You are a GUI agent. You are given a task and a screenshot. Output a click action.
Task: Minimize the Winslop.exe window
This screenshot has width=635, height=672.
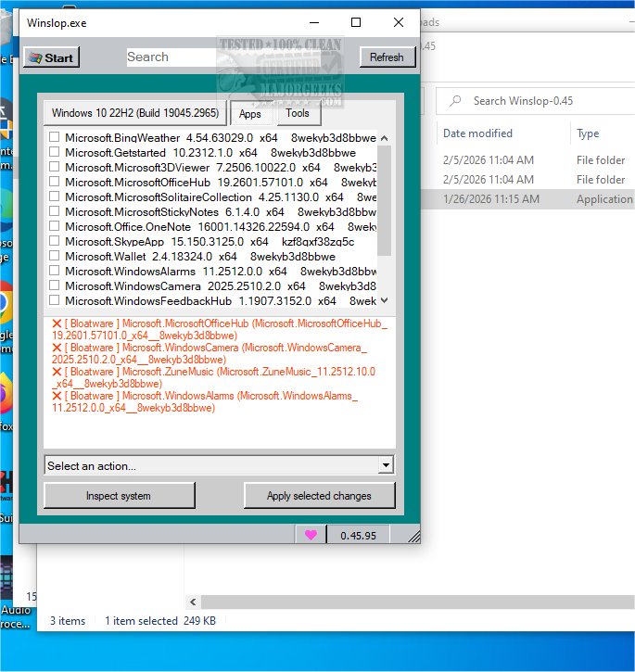click(x=314, y=22)
